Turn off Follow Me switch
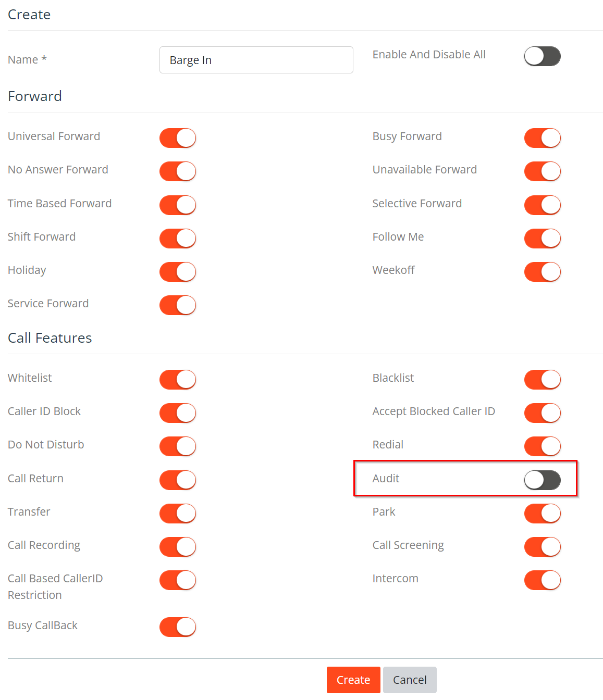The height and width of the screenshot is (700, 603). pyautogui.click(x=542, y=239)
